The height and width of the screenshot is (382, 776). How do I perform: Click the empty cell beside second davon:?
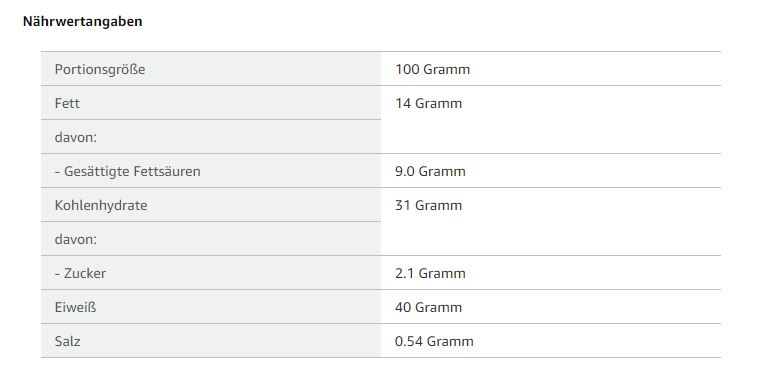[551, 239]
